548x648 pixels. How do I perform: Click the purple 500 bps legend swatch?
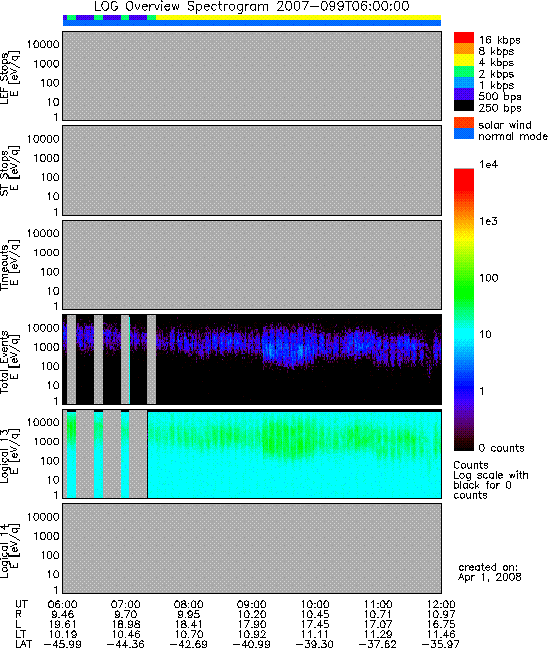coord(464,94)
